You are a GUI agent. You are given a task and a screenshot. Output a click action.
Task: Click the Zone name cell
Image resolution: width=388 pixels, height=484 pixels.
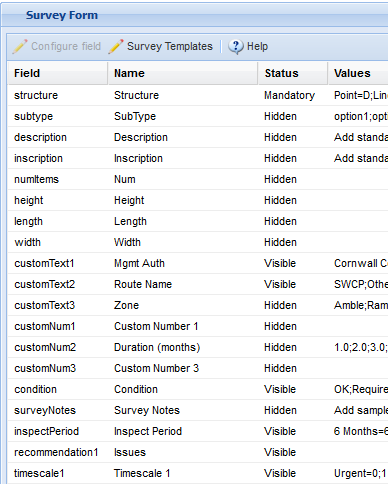click(183, 305)
